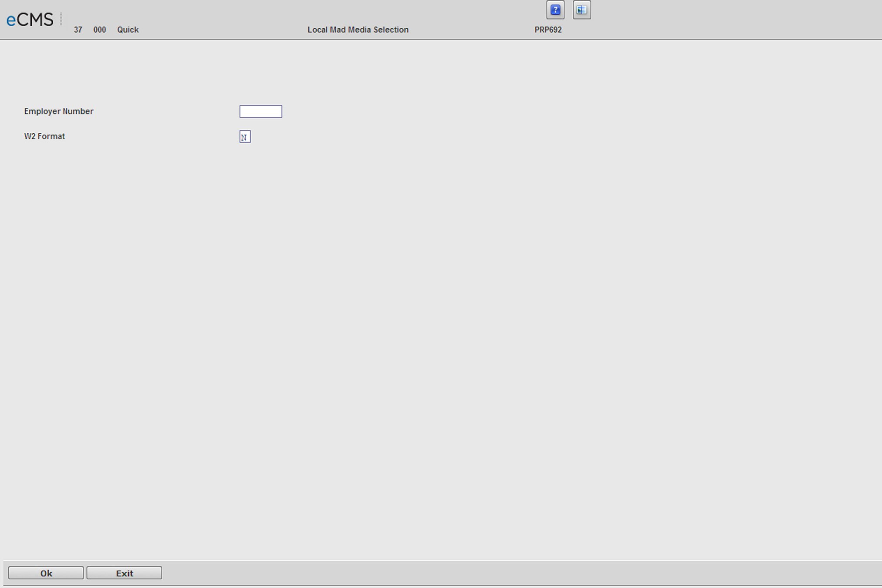Open the blue question mark help icon
The image size is (882, 588).
555,10
